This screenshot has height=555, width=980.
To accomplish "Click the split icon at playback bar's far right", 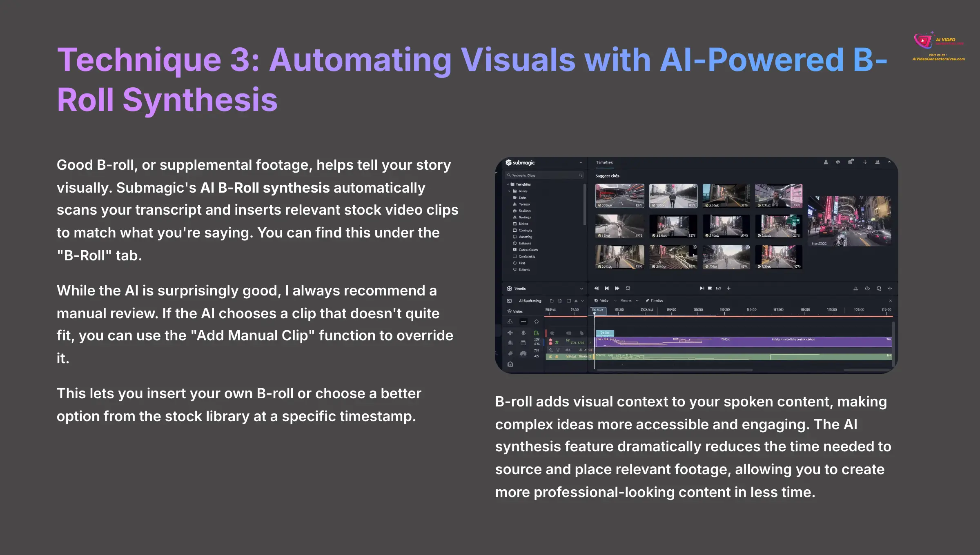I will [890, 289].
